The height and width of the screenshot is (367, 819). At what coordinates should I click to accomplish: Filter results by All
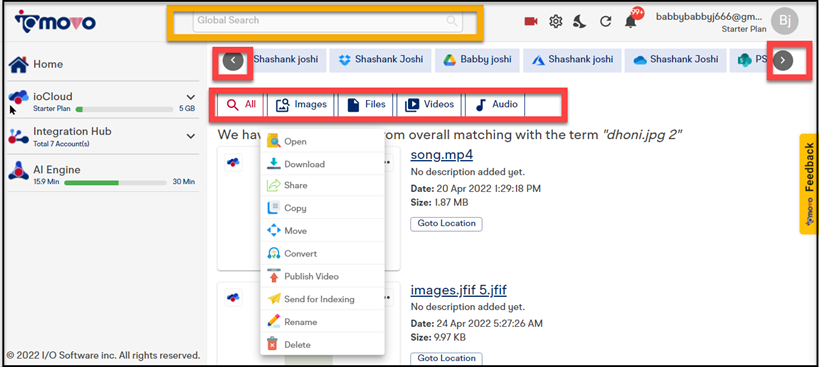click(x=241, y=104)
